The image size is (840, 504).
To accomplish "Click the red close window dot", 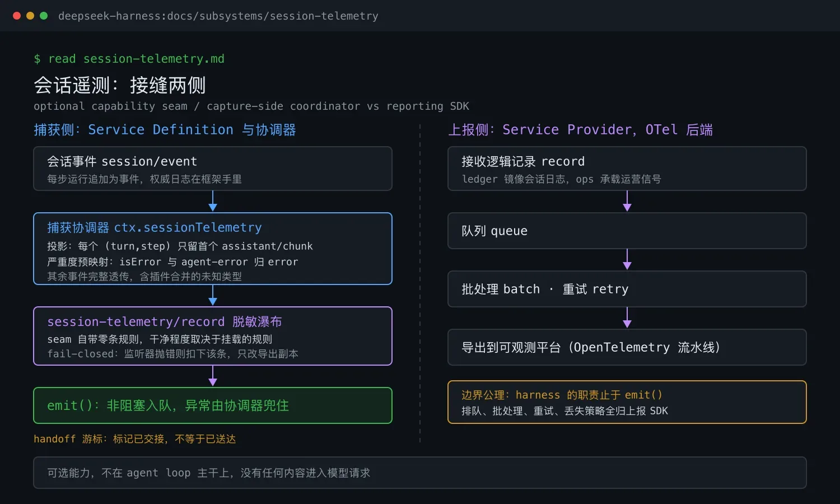I will (x=17, y=16).
